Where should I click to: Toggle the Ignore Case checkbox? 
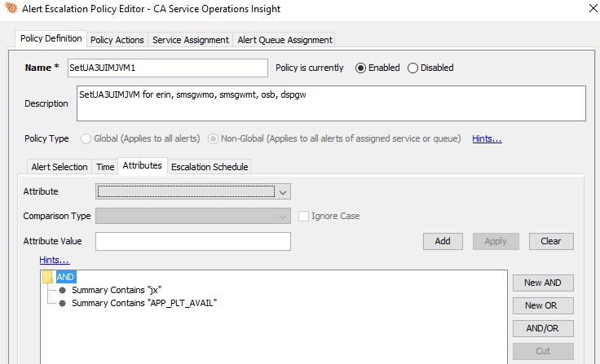[x=303, y=216]
